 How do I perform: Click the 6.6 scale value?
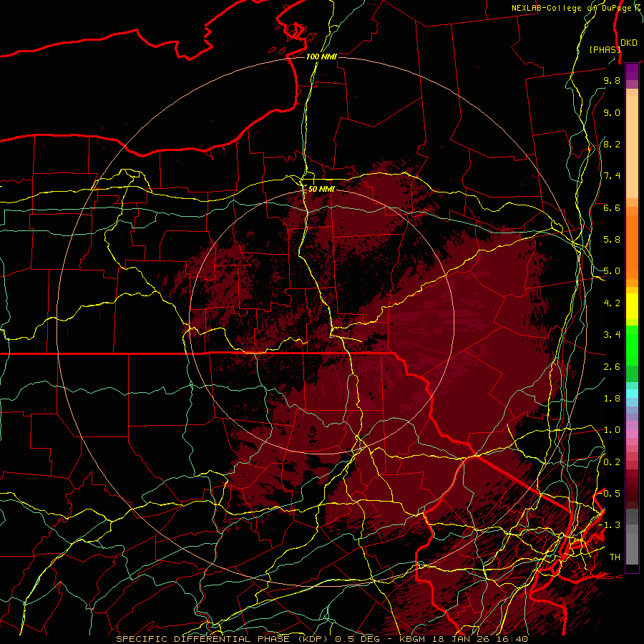[x=612, y=208]
